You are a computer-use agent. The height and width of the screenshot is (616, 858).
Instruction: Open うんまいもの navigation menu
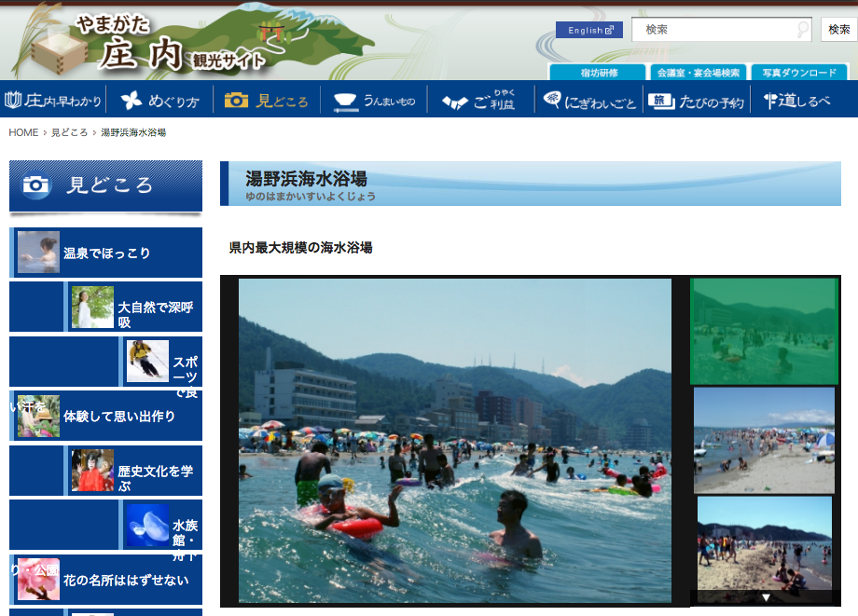click(374, 100)
